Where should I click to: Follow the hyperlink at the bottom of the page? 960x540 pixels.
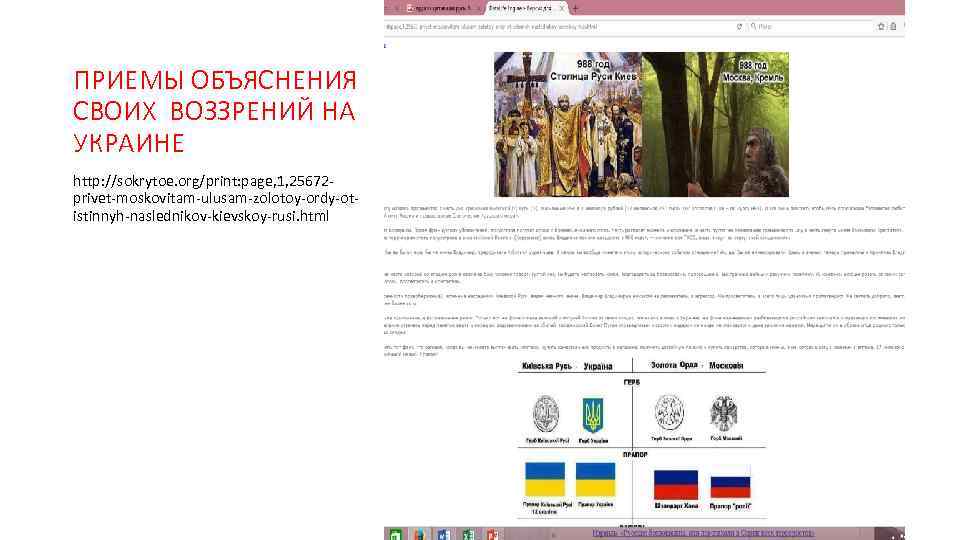(703, 533)
